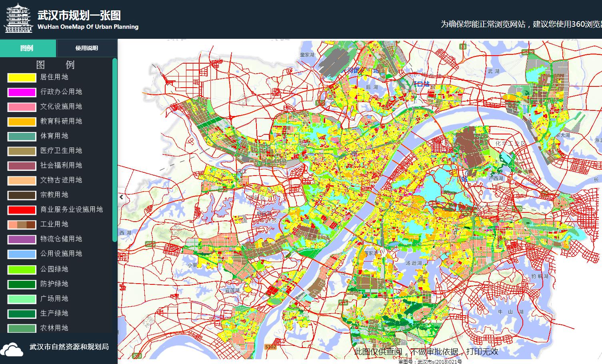Click the peach 文物古迹用地 swatch
Viewport: 602px width, 364px height.
coord(22,181)
